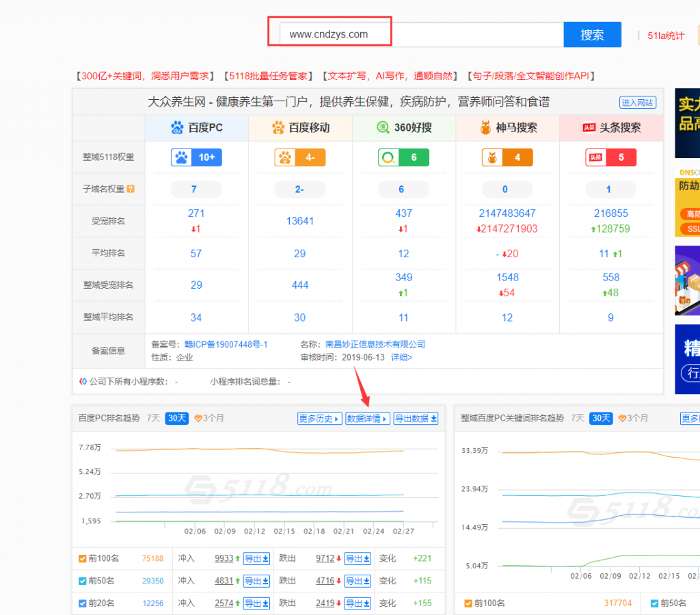Expand the 更多历史 menu in Baidu PC trend

[319, 419]
